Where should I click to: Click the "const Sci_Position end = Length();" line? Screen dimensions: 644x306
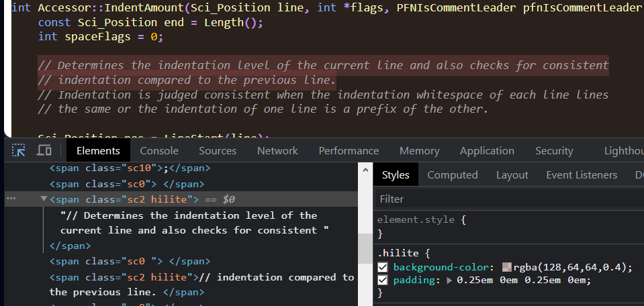tap(150, 23)
